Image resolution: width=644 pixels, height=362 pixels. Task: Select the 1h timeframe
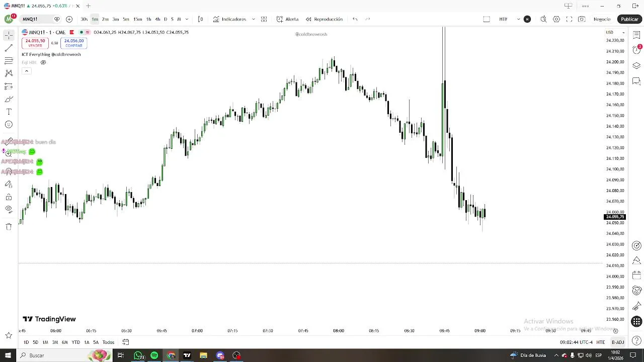[148, 19]
